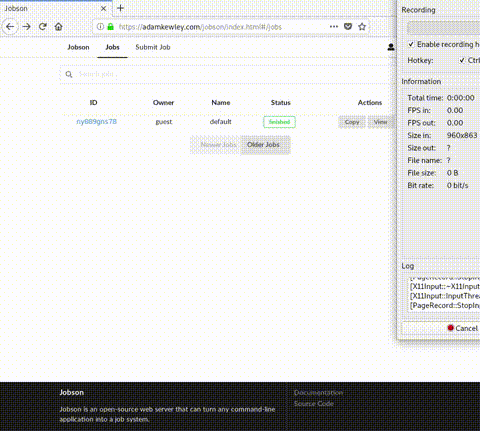This screenshot has width=480, height=431.
Task: Click the guest owner cell
Action: pos(164,122)
